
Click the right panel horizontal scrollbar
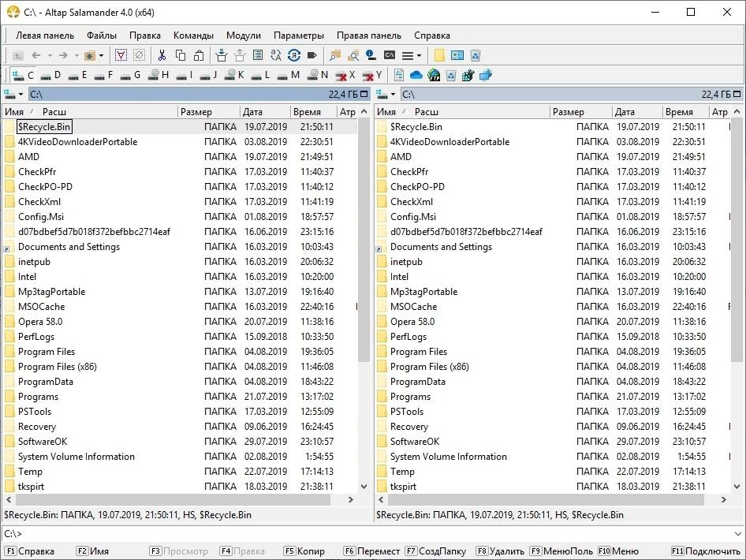point(546,499)
